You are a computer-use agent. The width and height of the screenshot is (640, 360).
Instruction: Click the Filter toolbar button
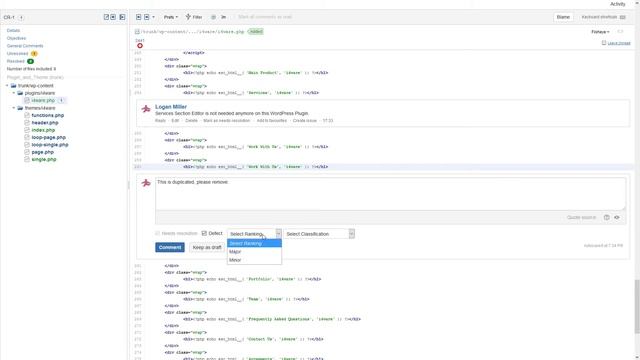194,17
